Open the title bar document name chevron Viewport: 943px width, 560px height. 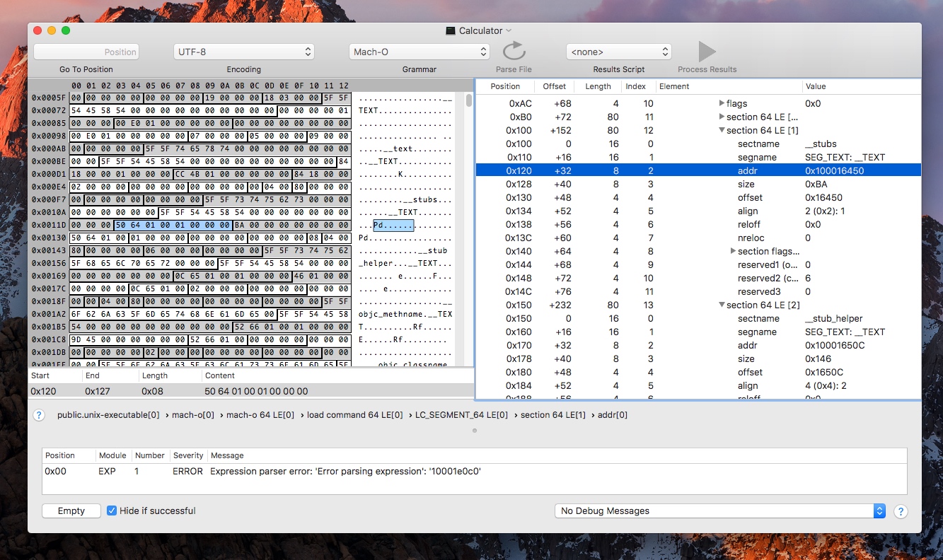(x=509, y=30)
